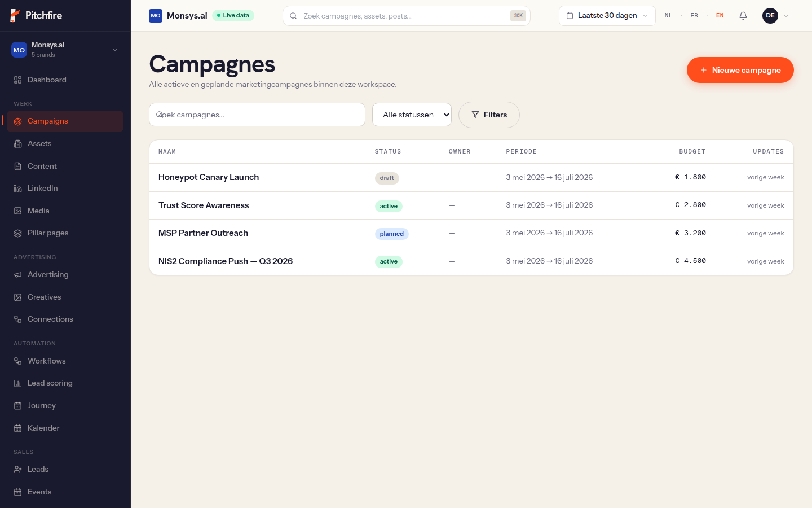Viewport: 812px width, 508px height.
Task: Click the STATUS column header
Action: [388, 152]
